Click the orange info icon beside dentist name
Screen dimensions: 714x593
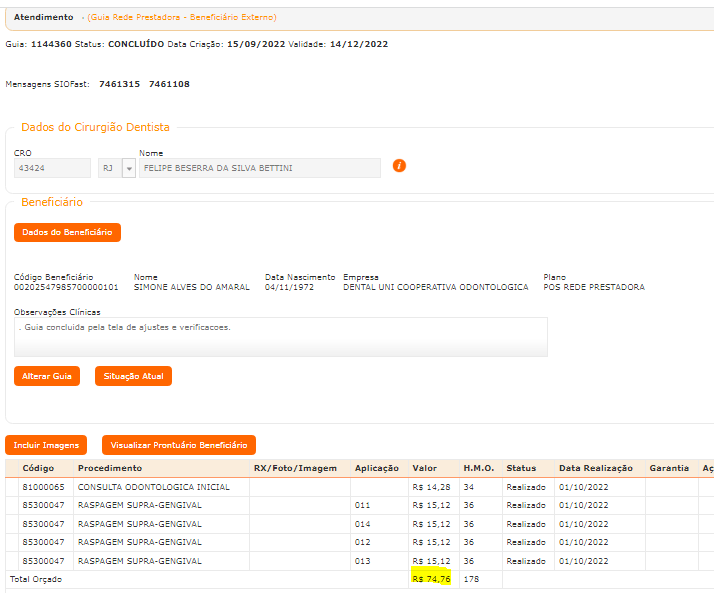coord(399,166)
